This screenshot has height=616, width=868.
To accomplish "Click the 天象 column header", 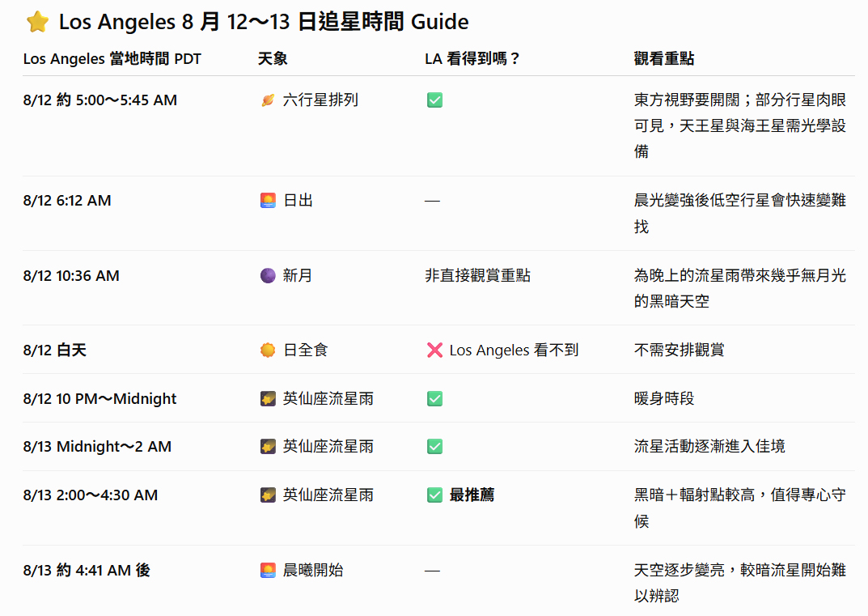I will pyautogui.click(x=273, y=59).
